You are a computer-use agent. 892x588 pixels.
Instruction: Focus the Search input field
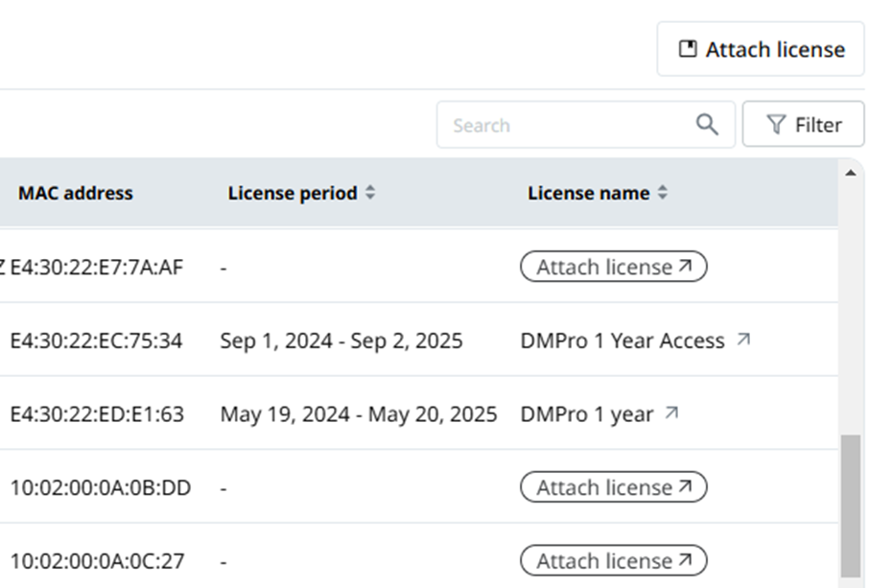[x=586, y=125]
